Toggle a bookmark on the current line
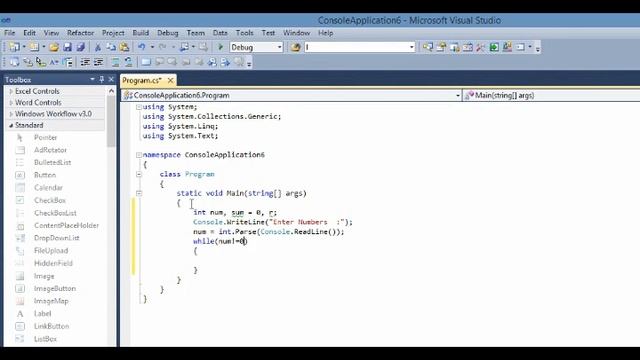Image resolution: width=640 pixels, height=360 pixels. point(146,62)
